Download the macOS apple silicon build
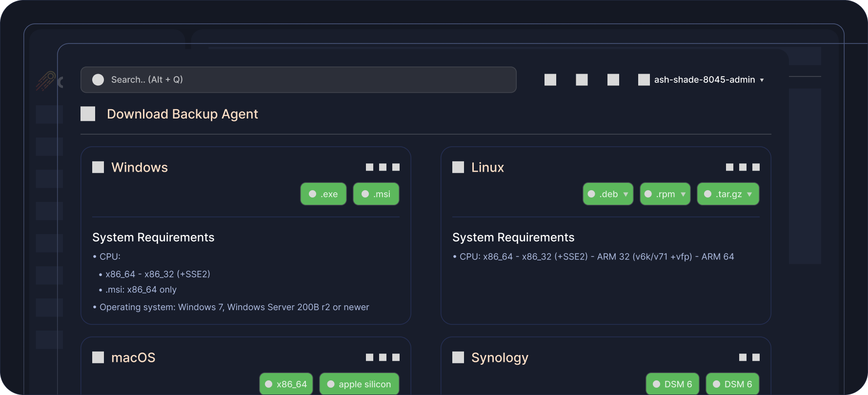 click(x=359, y=384)
